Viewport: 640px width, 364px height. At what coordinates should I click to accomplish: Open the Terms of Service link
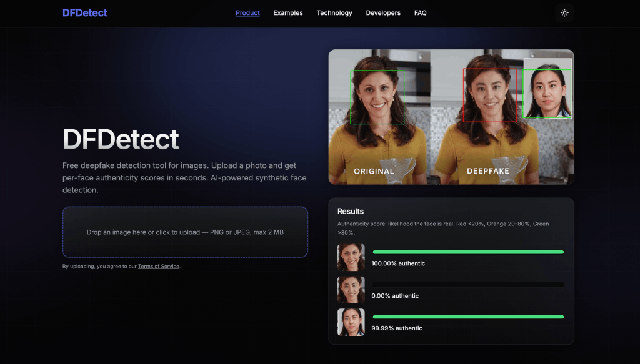158,266
